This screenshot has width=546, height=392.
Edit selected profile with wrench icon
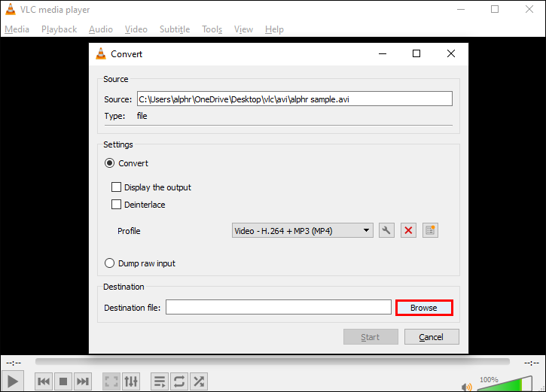[x=386, y=230]
